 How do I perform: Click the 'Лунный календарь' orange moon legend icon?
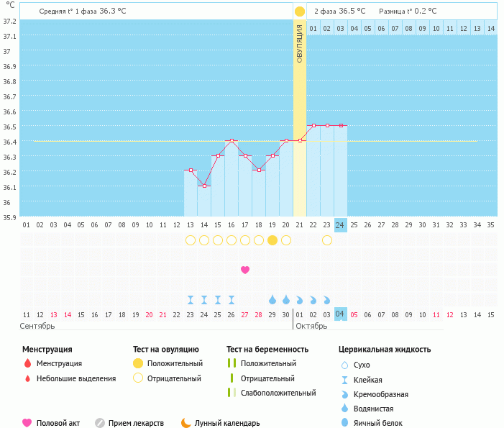pyautogui.click(x=186, y=423)
